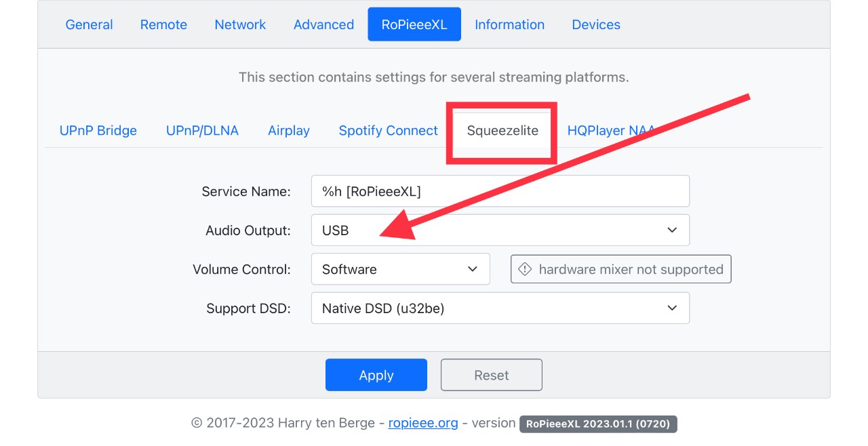Click the Apply button
The width and height of the screenshot is (868, 446).
click(376, 375)
